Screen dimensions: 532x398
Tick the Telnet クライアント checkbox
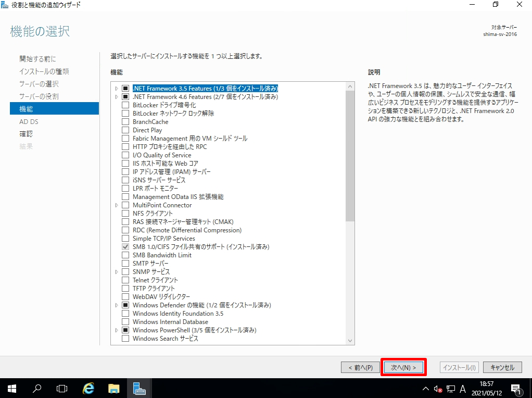point(125,280)
